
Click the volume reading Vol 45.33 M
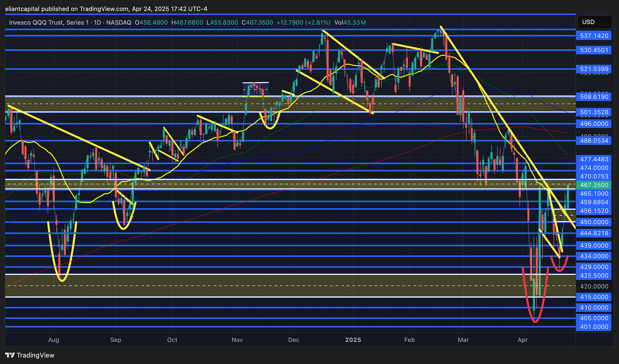[350, 22]
